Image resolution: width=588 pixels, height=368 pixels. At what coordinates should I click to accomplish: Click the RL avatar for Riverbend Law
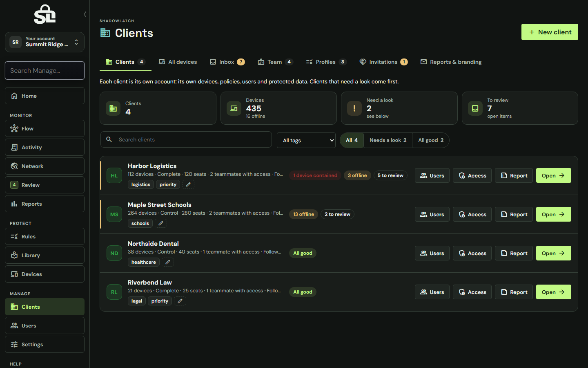[114, 292]
